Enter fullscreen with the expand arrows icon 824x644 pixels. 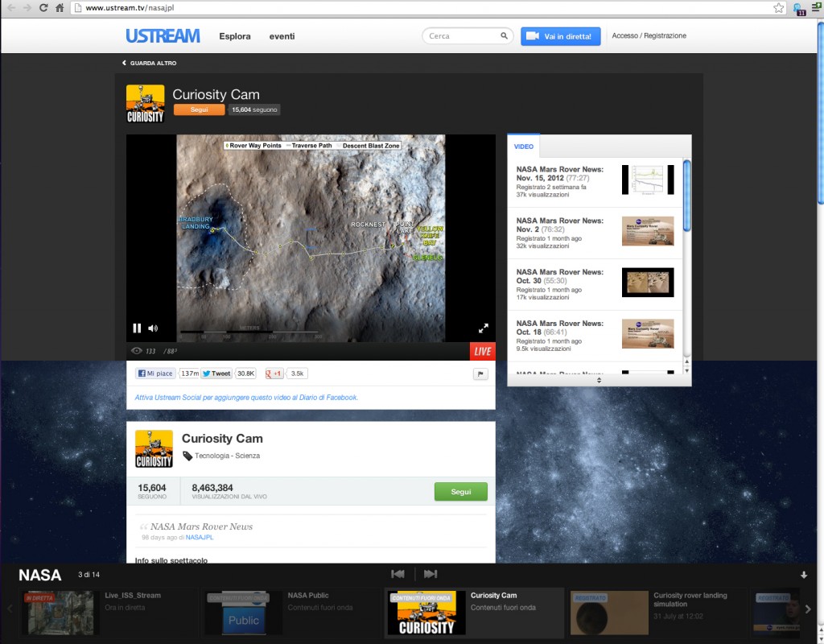(484, 328)
